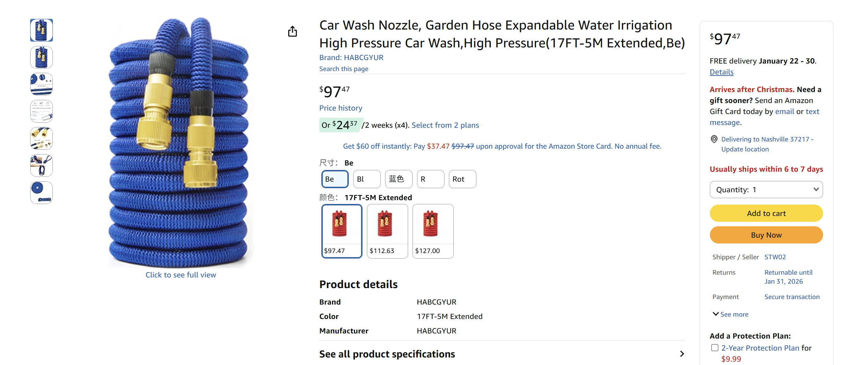Select the $127.00 color variant
868x365 pixels.
point(433,231)
